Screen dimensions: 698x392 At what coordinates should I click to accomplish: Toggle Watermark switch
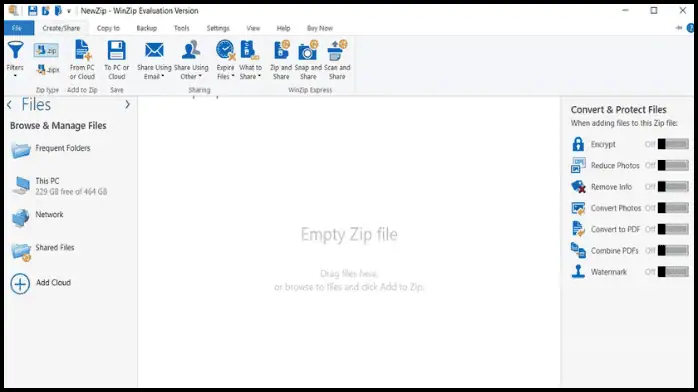[x=673, y=271]
